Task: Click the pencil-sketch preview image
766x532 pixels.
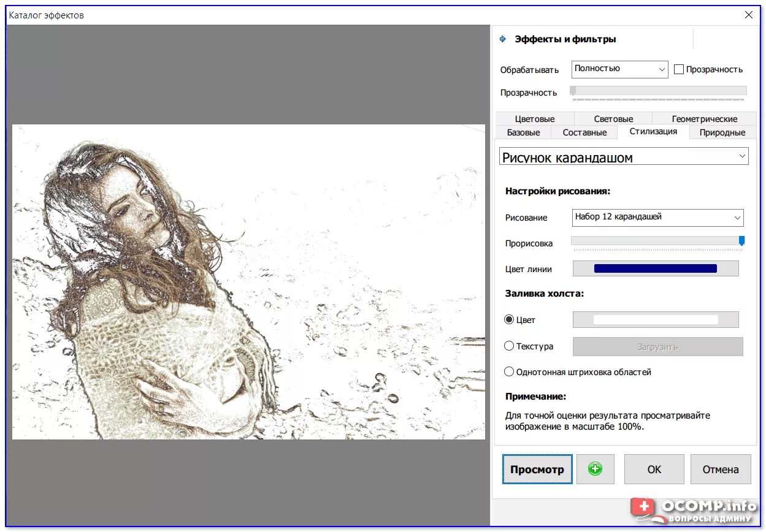Action: click(x=248, y=282)
